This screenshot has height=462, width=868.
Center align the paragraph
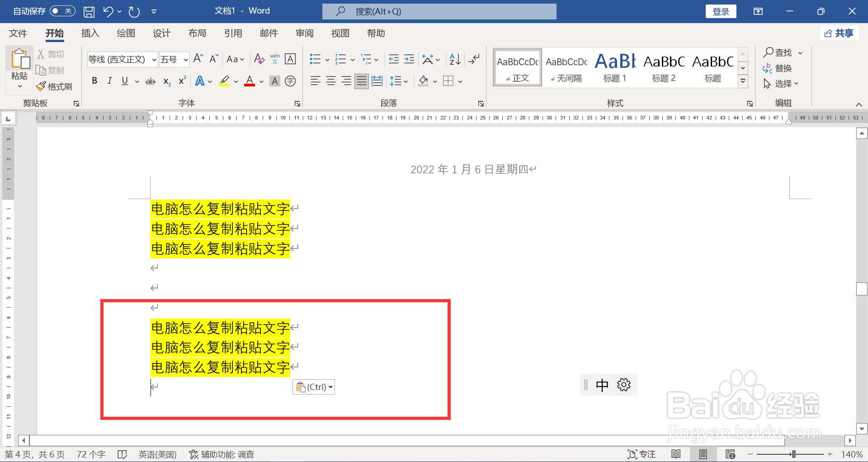(330, 81)
